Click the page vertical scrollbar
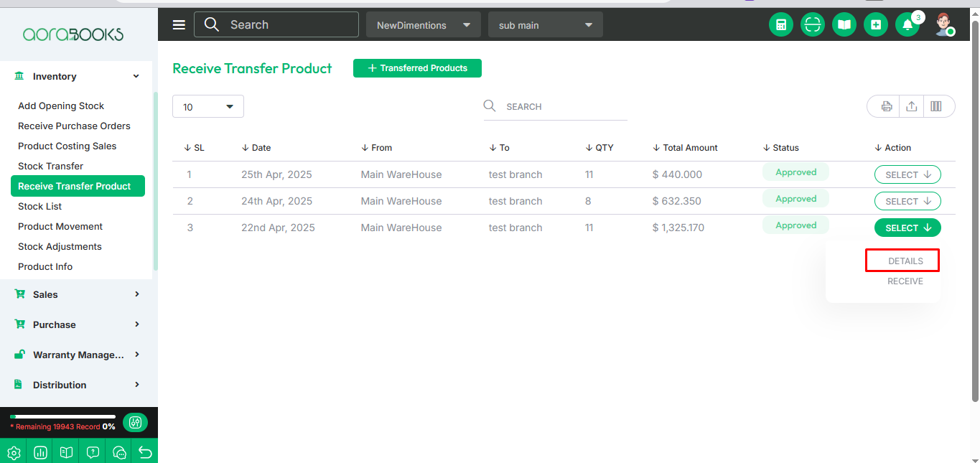Image resolution: width=980 pixels, height=463 pixels. pos(975,212)
